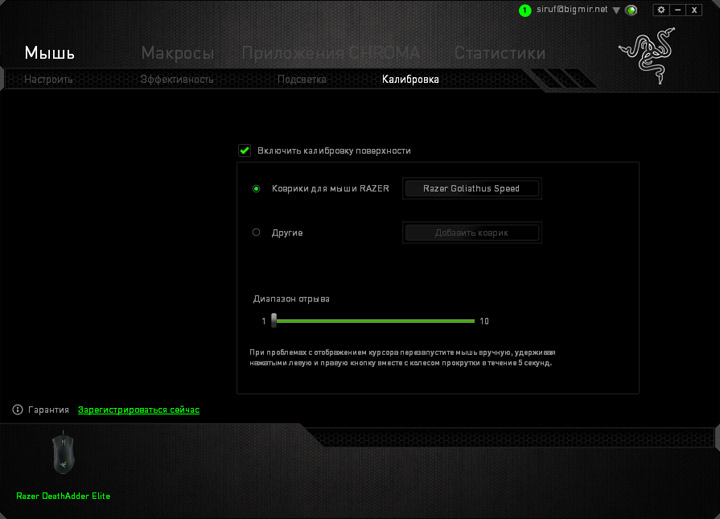
Task: Open the Настроить sub-tab
Action: 48,79
